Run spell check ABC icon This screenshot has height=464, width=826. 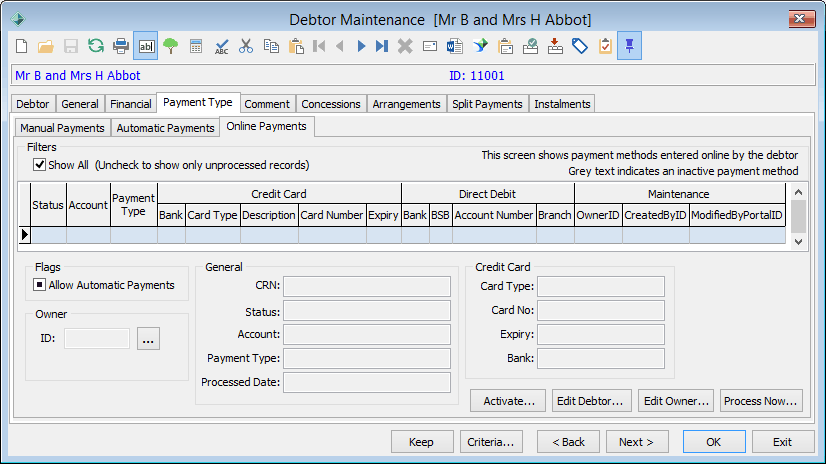coord(221,46)
